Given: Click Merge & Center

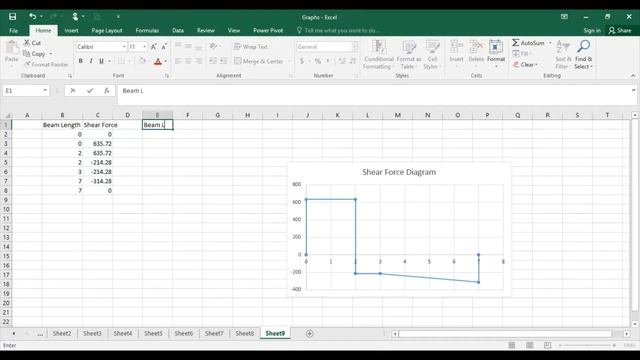Looking at the screenshot, I should coord(259,61).
